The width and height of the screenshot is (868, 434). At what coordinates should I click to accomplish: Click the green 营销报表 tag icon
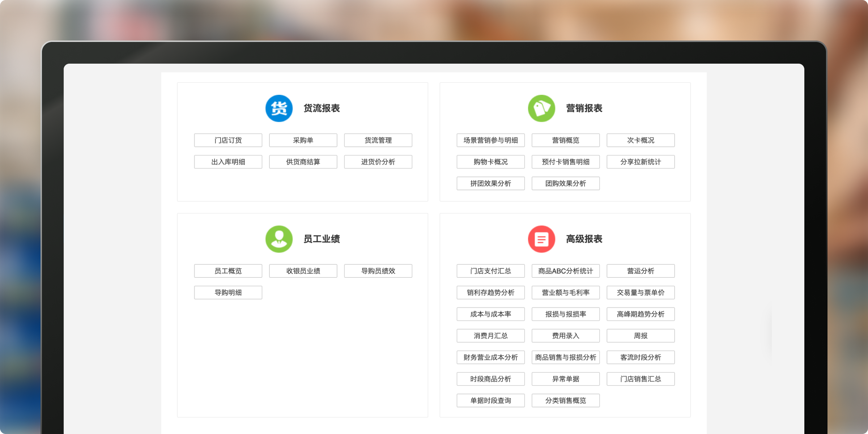541,108
